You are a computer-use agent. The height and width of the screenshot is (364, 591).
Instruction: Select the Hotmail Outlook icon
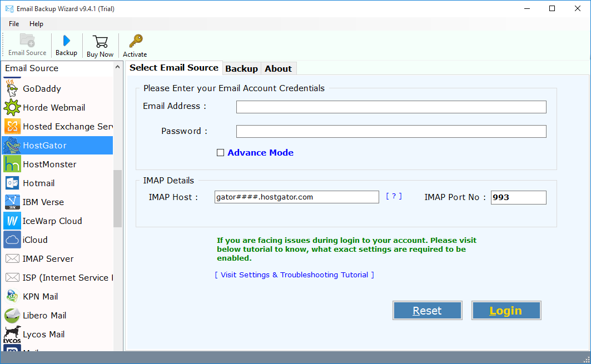pyautogui.click(x=12, y=183)
